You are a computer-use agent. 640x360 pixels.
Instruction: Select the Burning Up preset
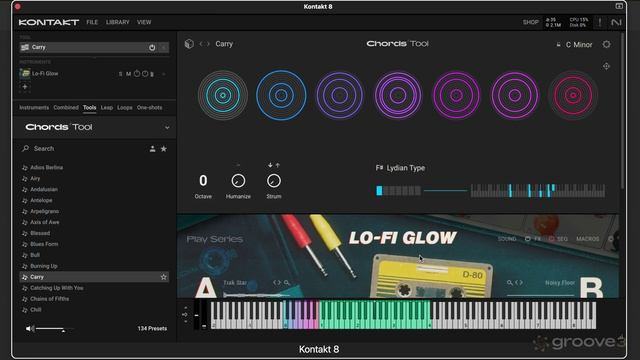pyautogui.click(x=44, y=266)
